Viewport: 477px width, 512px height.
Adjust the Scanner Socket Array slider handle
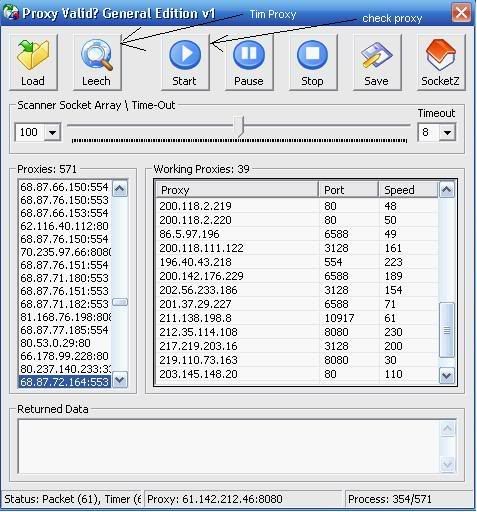point(239,126)
